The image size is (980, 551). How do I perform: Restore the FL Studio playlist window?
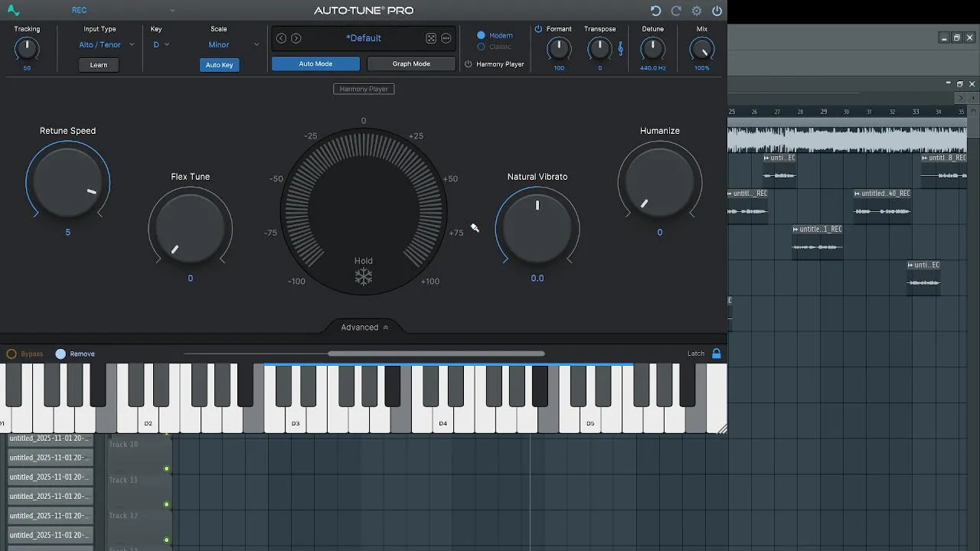click(960, 84)
